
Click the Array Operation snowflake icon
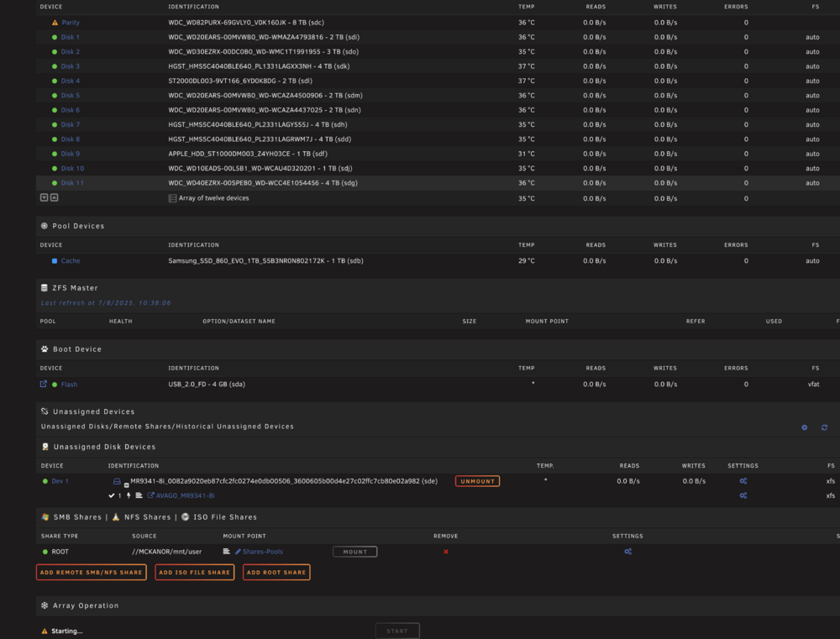coord(45,605)
